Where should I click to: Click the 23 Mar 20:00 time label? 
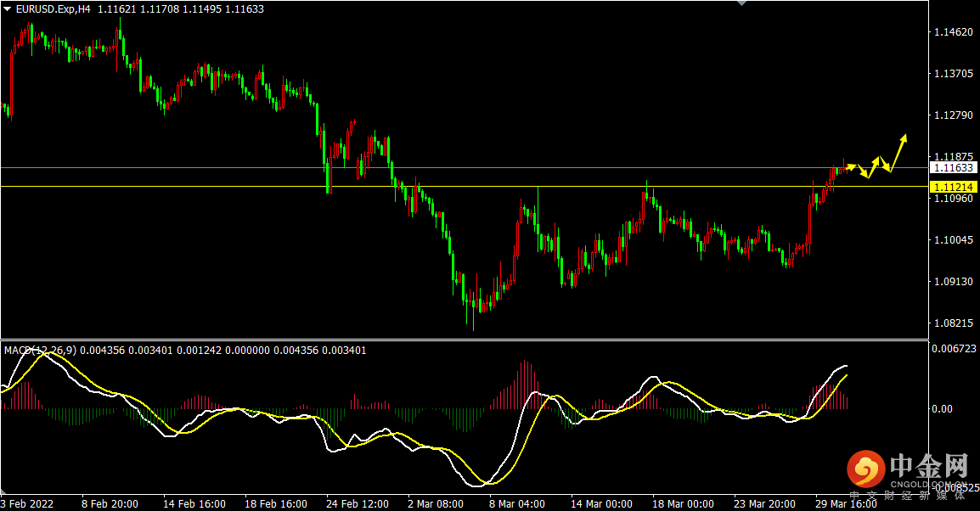tap(764, 503)
